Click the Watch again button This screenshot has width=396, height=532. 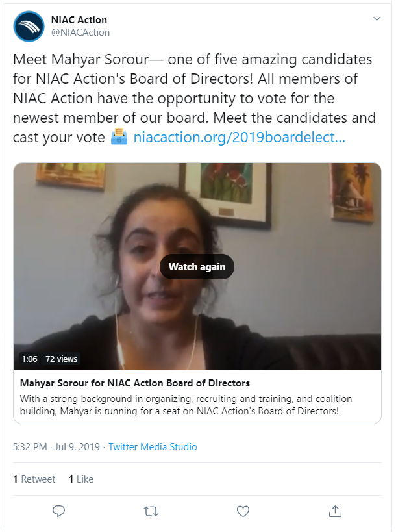[197, 267]
